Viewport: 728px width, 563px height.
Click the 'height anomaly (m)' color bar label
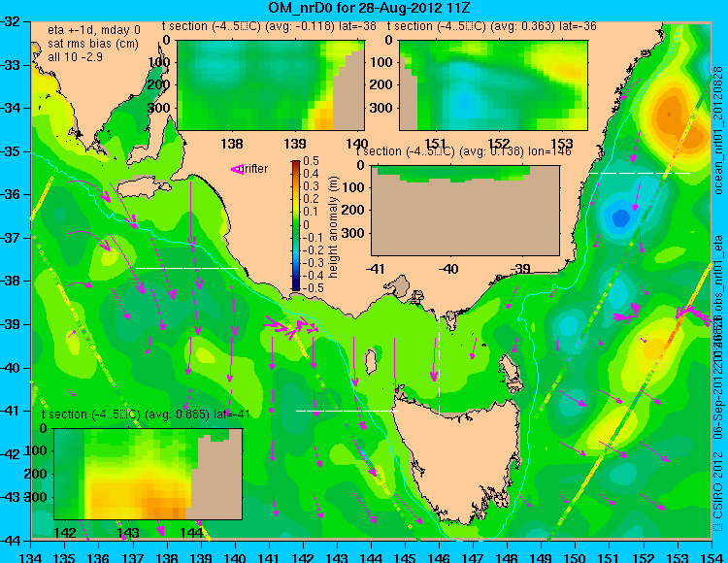click(x=333, y=227)
